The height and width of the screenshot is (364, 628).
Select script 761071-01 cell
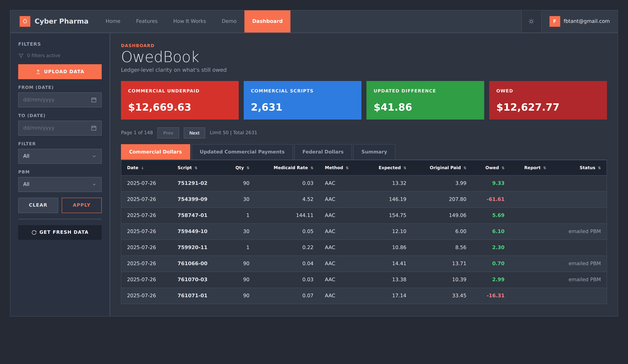point(192,296)
